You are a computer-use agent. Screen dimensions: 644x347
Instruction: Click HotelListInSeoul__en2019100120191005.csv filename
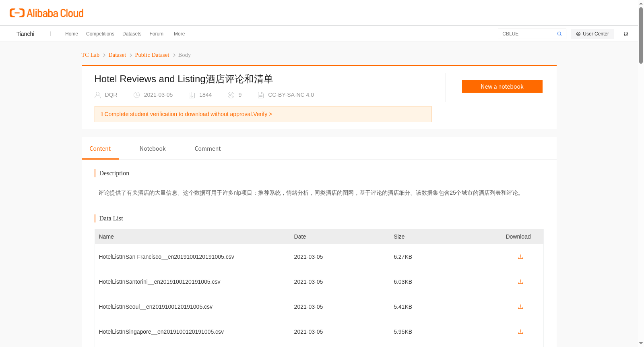click(155, 307)
